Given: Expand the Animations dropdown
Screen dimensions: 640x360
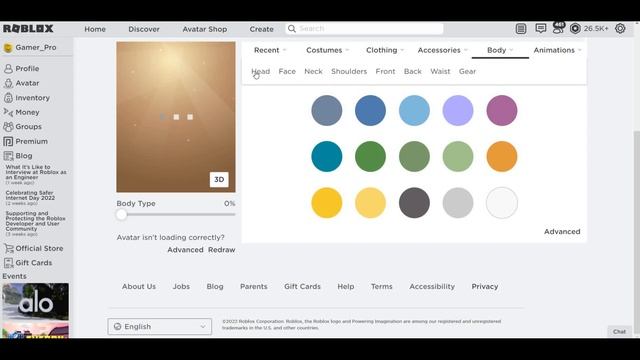Looking at the screenshot, I should pyautogui.click(x=558, y=50).
